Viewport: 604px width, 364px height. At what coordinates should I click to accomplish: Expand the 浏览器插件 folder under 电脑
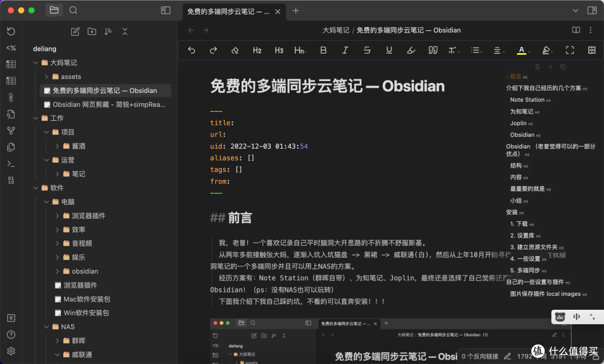point(57,216)
